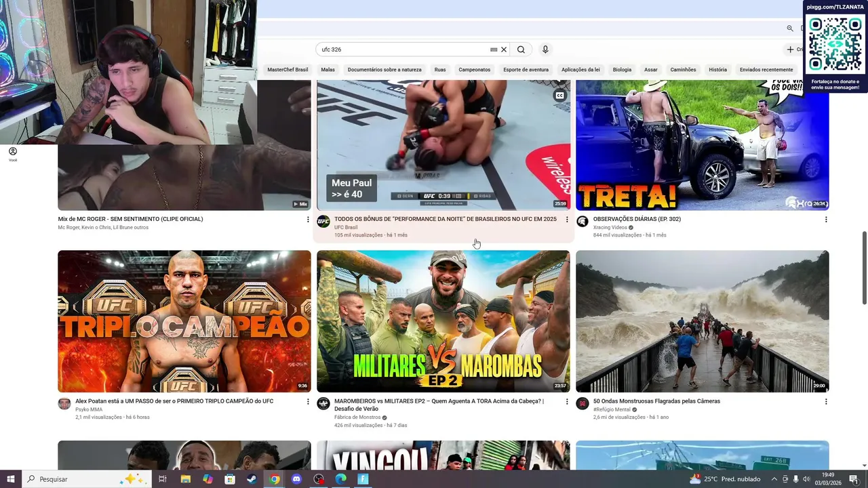Open options menu for MAROMBEIROS vs MILITARES video

567,401
